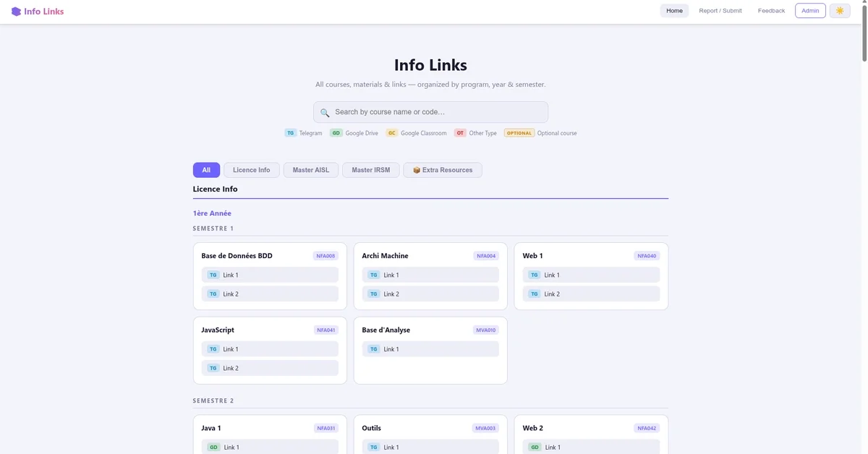Open Link 1 under Base d'Analyse
Screen dimensions: 868x454
tap(430, 349)
